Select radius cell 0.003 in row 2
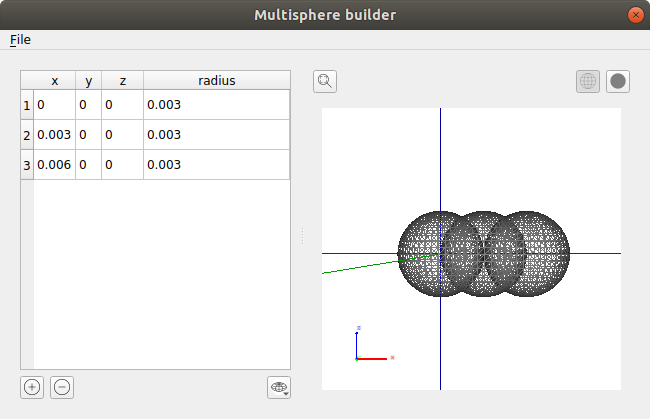Viewport: 650px width, 419px height. [216, 135]
